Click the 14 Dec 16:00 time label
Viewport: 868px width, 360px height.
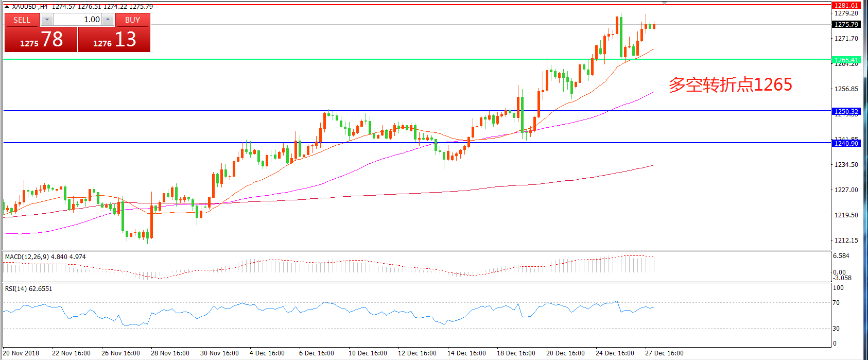pyautogui.click(x=466, y=353)
